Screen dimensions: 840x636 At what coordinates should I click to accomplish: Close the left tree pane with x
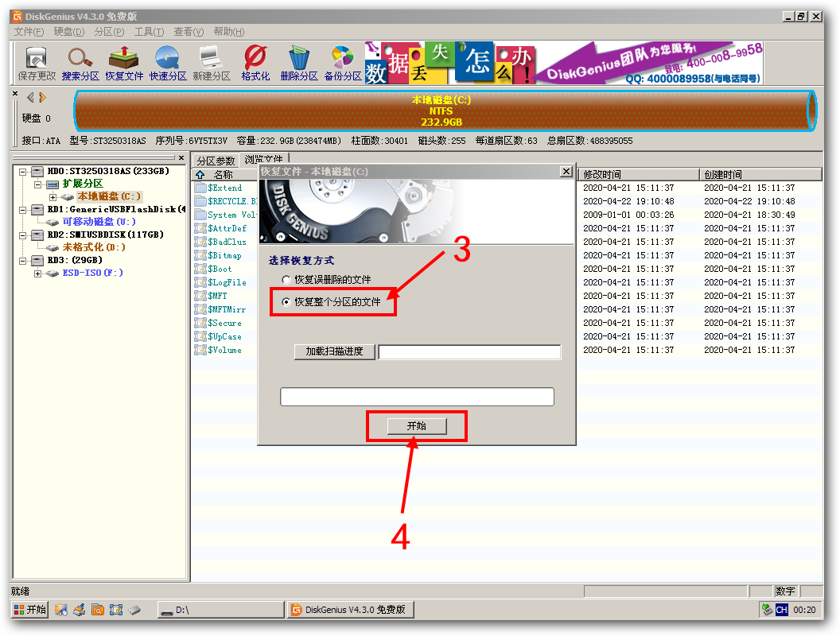(x=181, y=158)
